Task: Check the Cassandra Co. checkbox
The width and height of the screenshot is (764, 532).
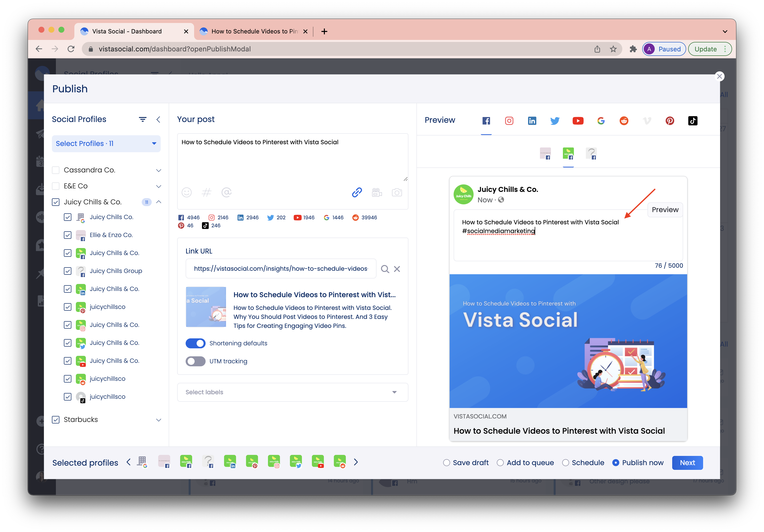Action: click(56, 170)
